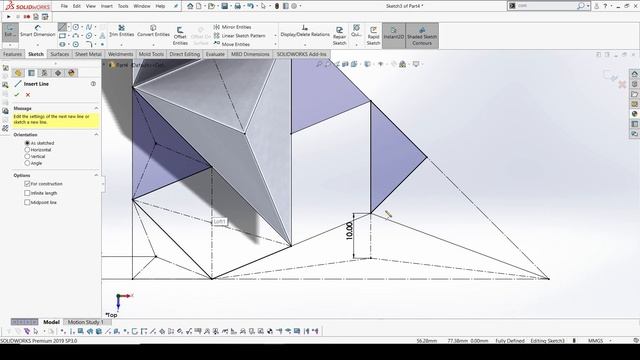Click Move Entities
Viewport: 640px width, 360px height.
coord(232,44)
